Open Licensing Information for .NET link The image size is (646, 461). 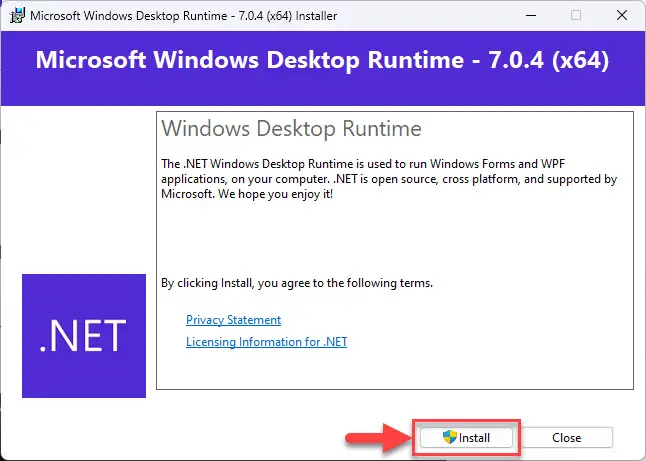pyautogui.click(x=267, y=342)
